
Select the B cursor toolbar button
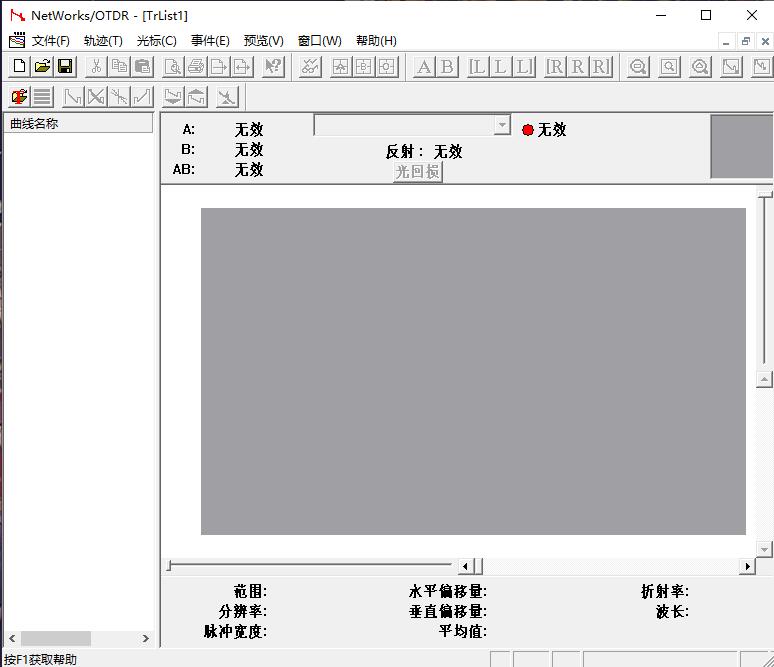447,67
